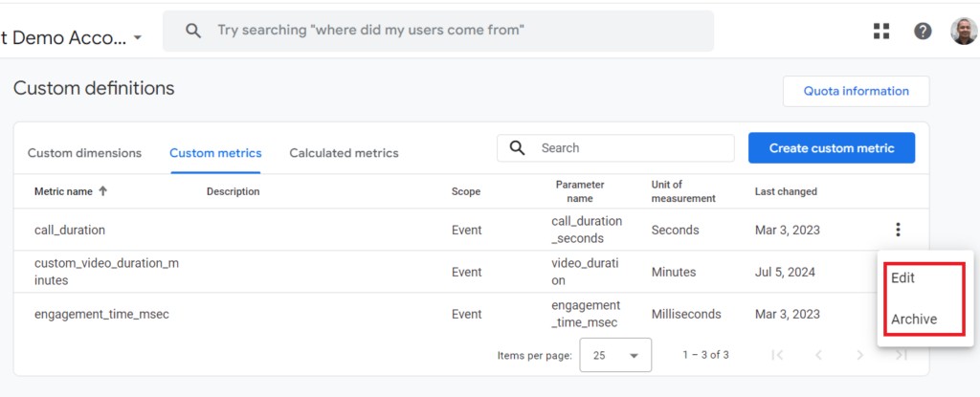Image resolution: width=980 pixels, height=397 pixels.
Task: Open the help question mark icon
Action: [x=923, y=31]
